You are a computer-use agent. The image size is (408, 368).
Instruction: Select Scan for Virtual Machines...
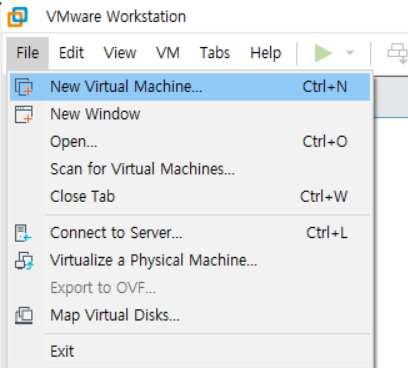[190, 169]
